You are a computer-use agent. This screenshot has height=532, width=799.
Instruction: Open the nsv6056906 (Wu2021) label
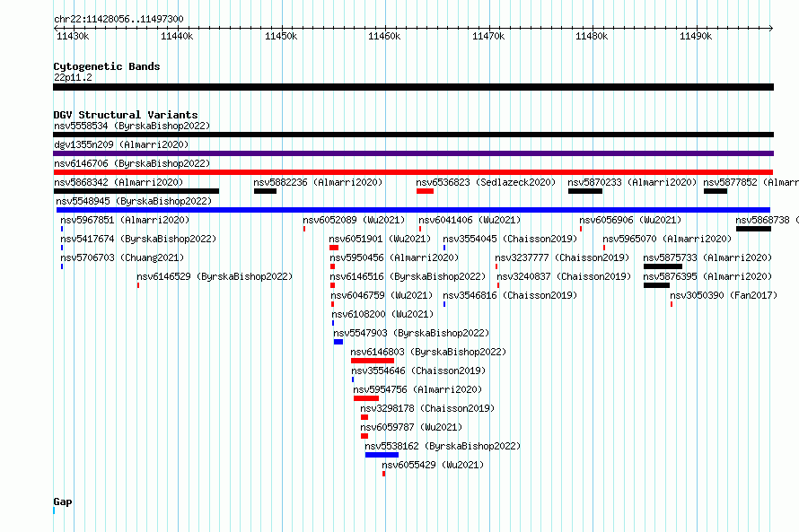tap(630, 220)
